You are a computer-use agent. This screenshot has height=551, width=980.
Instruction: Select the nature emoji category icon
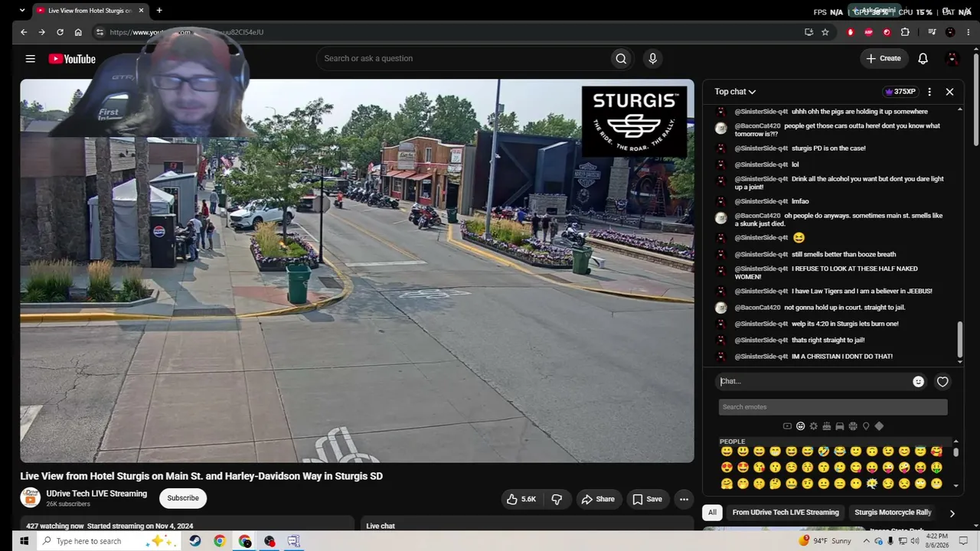pyautogui.click(x=813, y=426)
